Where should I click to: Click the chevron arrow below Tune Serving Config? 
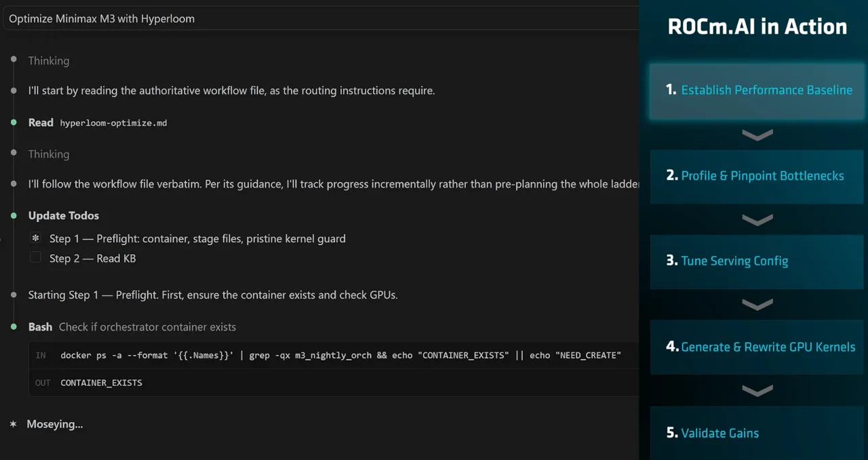click(x=757, y=306)
